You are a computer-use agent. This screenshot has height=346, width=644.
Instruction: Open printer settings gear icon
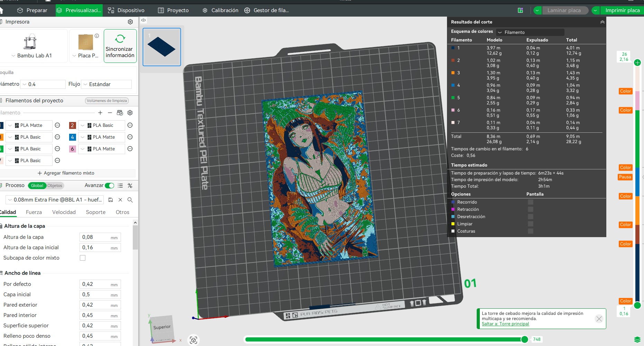(130, 22)
